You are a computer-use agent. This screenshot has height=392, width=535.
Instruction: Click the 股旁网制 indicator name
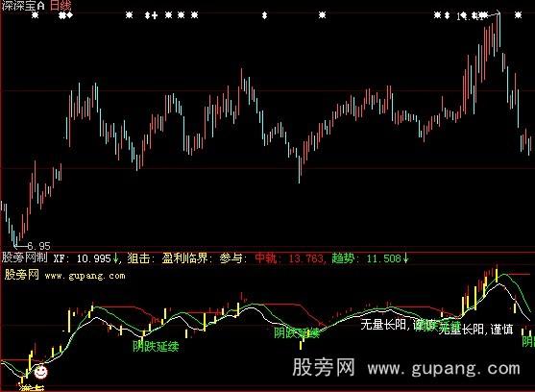coord(25,257)
